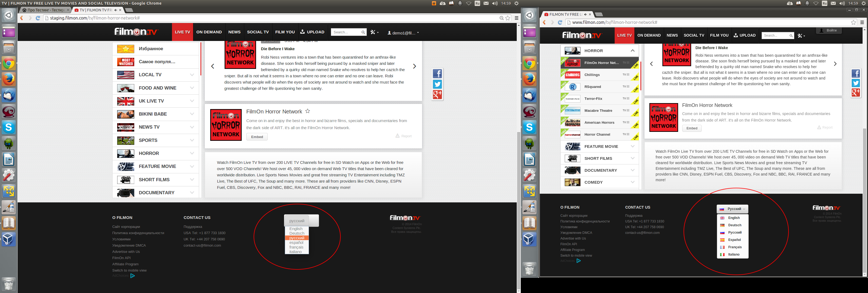868x293 pixels.
Task: Open Chrome menu in staging.filmon.com window
Action: pos(516,18)
